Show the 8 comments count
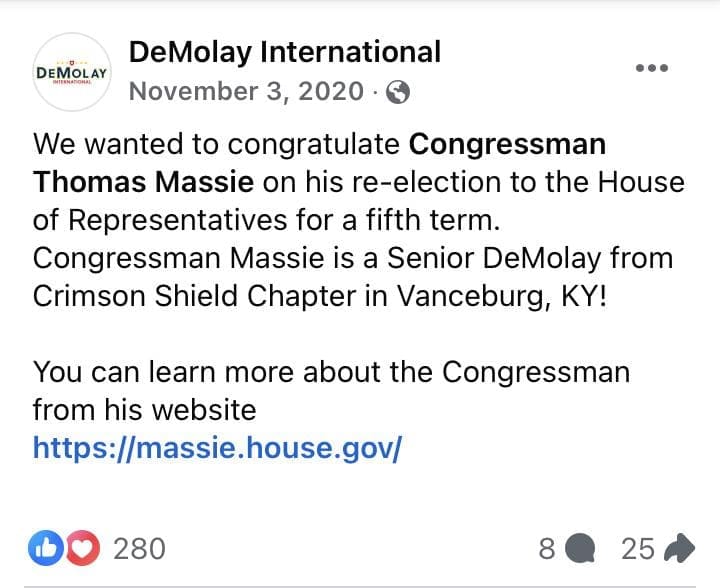 [x=546, y=548]
